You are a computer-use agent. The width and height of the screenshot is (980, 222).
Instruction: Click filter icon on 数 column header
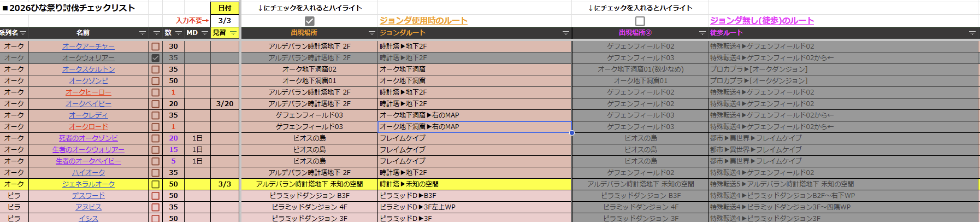pos(179,33)
